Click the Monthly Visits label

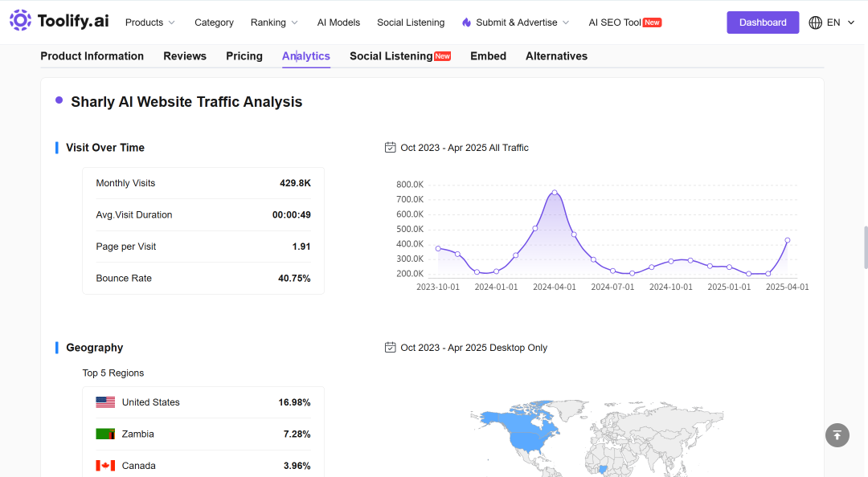pyautogui.click(x=125, y=183)
